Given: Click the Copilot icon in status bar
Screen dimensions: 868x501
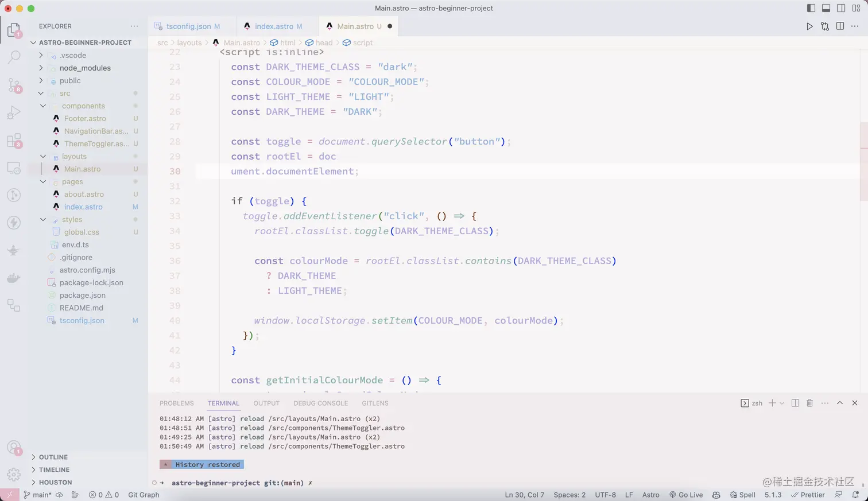Looking at the screenshot, I should (716, 495).
